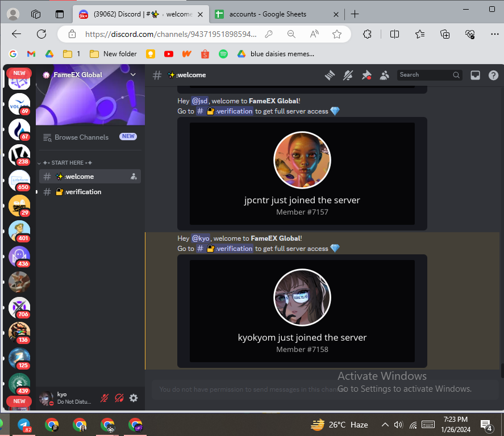Viewport: 504px width, 436px height.
Task: Open browser extensions puzzle icon
Action: pyautogui.click(x=367, y=34)
